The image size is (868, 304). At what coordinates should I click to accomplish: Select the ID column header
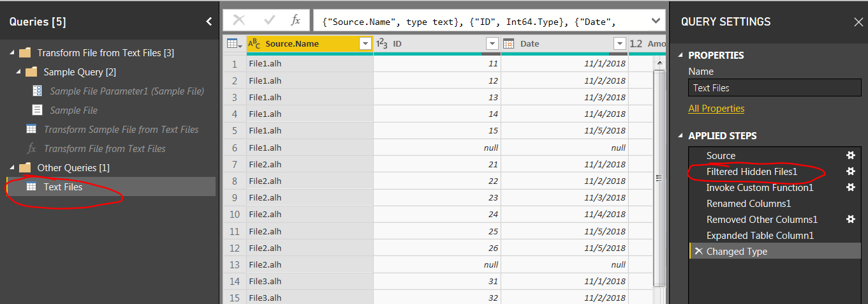click(437, 43)
